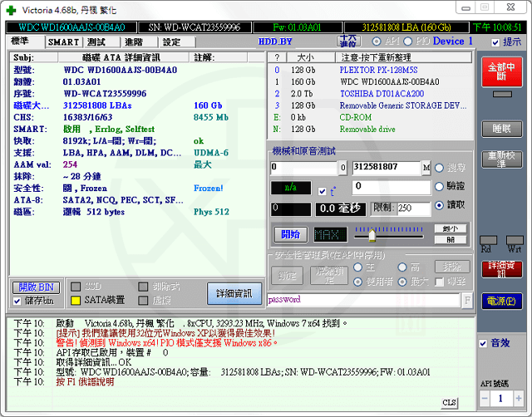Toggle the 提示 checkbox

[x=495, y=42]
